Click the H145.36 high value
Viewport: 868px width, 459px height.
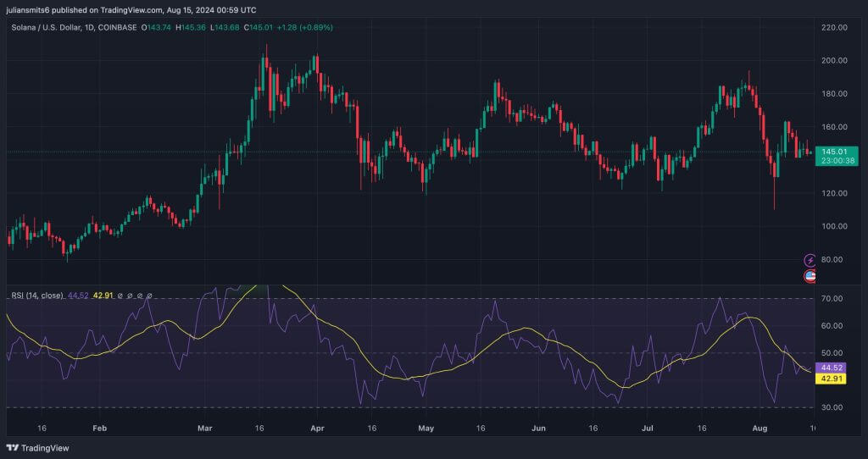[191, 27]
